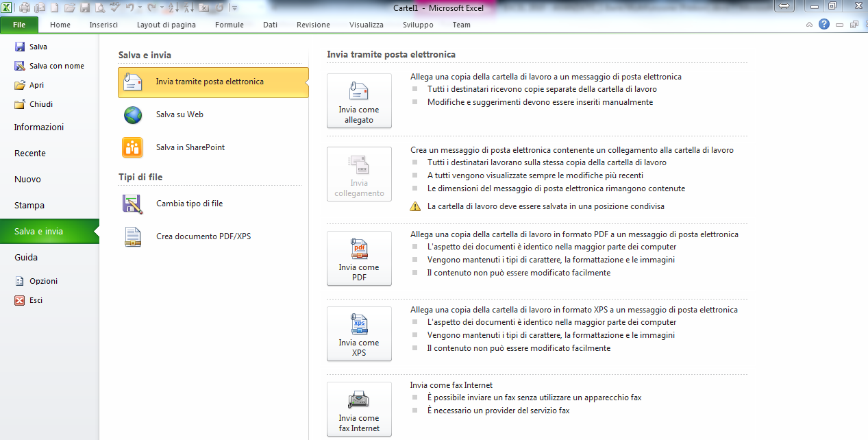Open print preview magnifier icon
Screen dimensions: 868x440
[x=100, y=8]
